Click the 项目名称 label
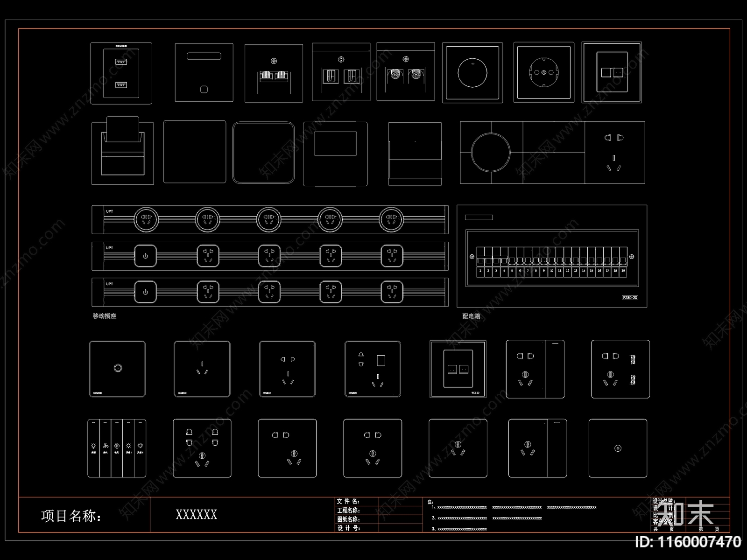This screenshot has height=560, width=747. 71,516
